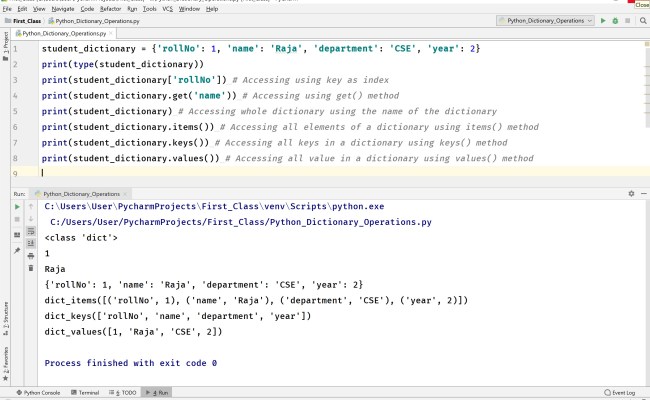Click the 'dict_keys' output line in the console

coord(178,316)
